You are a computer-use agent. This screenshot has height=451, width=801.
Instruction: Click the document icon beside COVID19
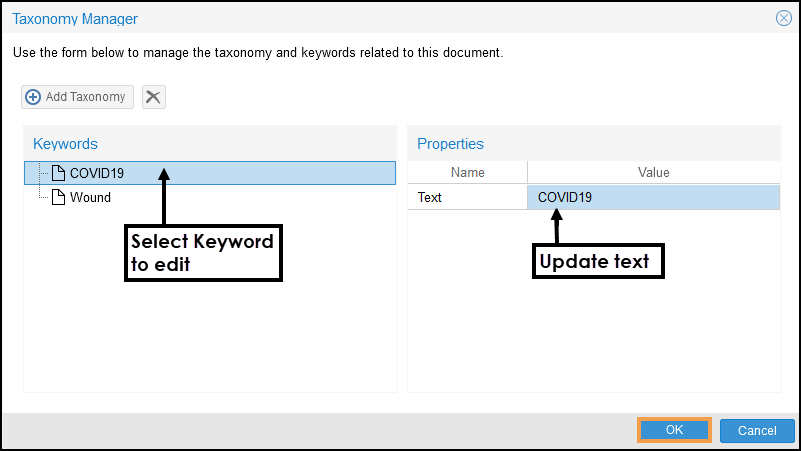point(58,173)
